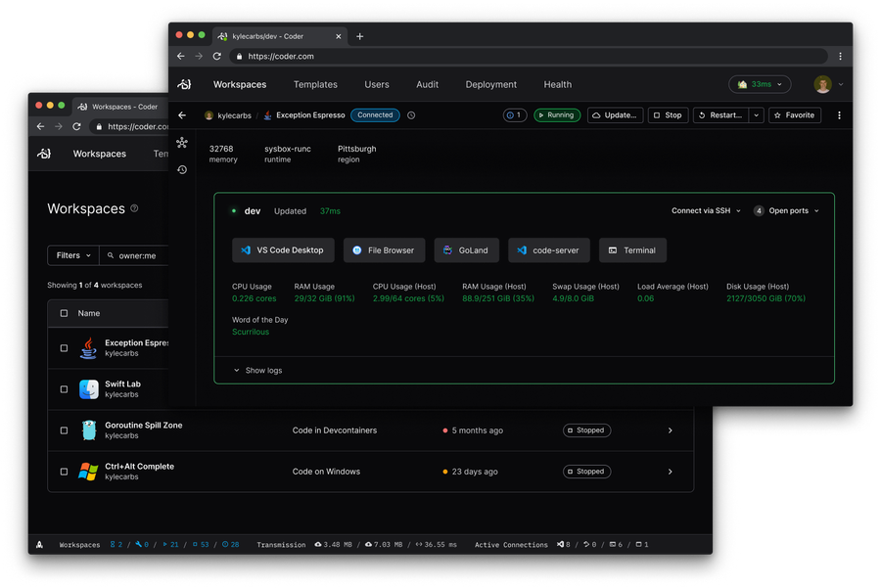Expand the user menu chevron beside avatar
881x588 pixels.
841,84
